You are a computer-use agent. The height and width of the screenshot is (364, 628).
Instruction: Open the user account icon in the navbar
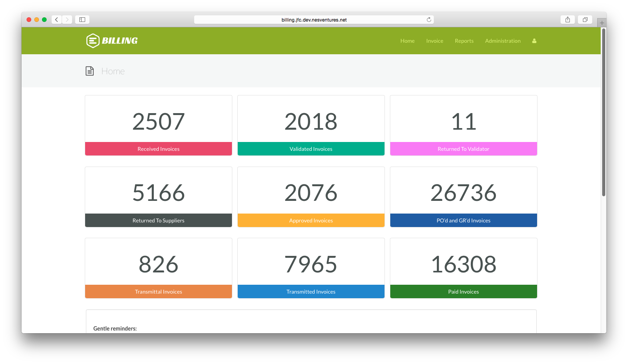[534, 41]
